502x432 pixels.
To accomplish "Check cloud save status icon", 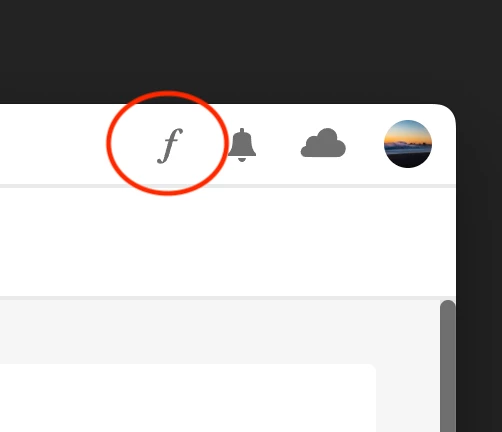I will pyautogui.click(x=323, y=142).
